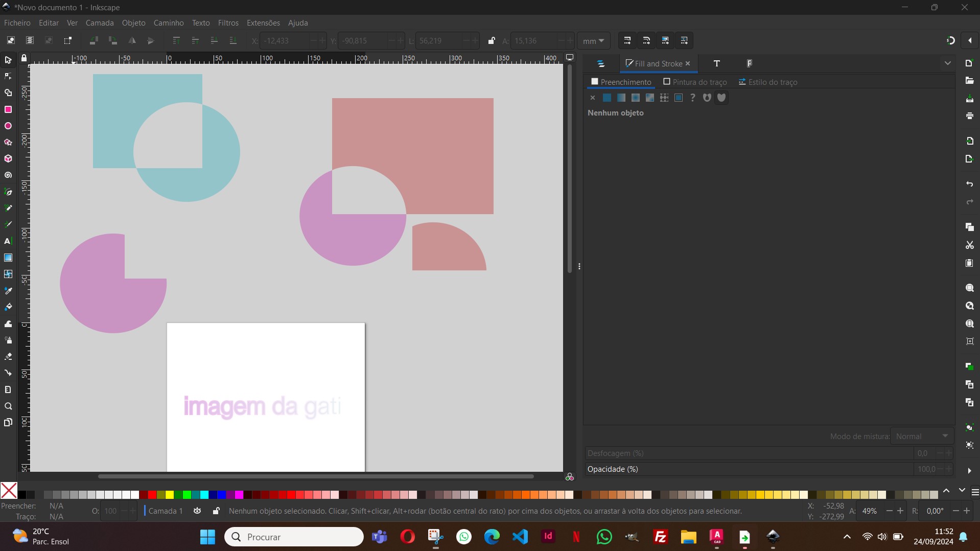
Task: Expand the snap options arrow
Action: pos(969,40)
